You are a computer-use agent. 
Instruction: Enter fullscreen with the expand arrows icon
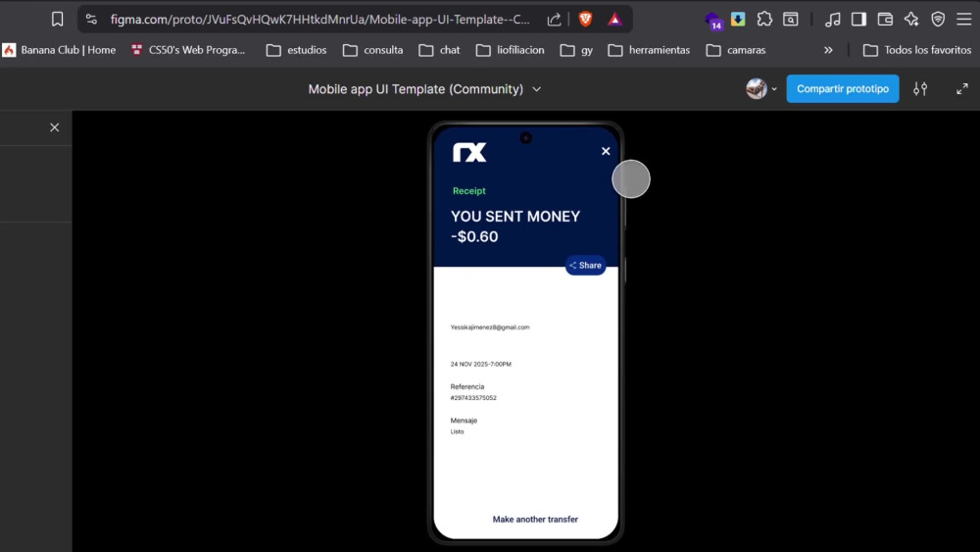[962, 89]
